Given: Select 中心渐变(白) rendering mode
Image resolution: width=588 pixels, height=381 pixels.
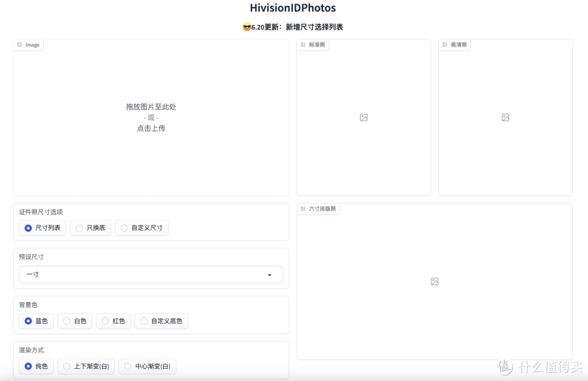Looking at the screenshot, I should [148, 366].
